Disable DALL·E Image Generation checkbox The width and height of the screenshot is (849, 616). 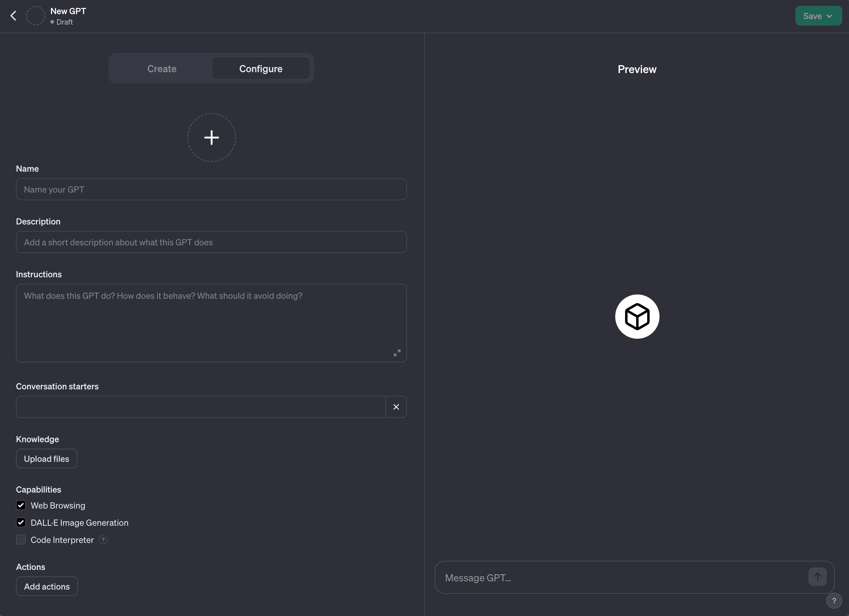pyautogui.click(x=21, y=522)
